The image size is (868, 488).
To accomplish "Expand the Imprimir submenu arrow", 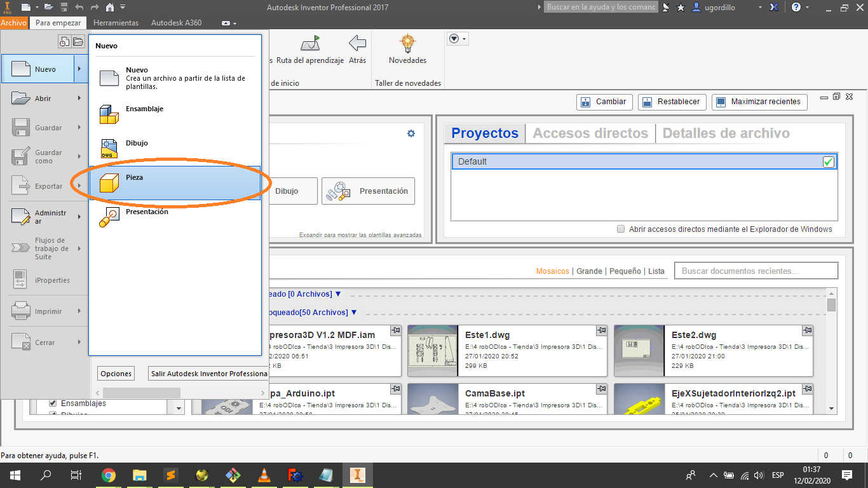I will [79, 311].
